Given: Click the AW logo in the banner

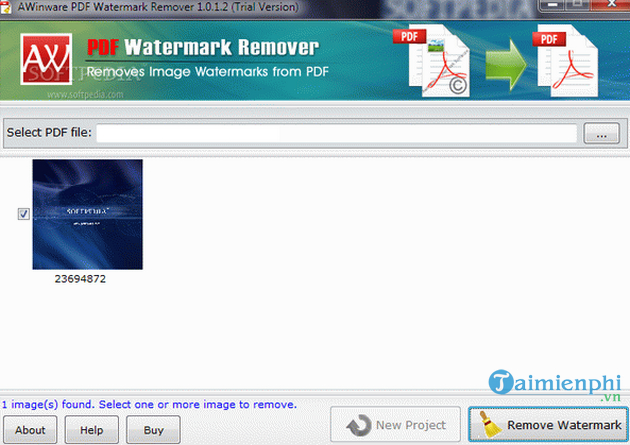Looking at the screenshot, I should pos(46,59).
